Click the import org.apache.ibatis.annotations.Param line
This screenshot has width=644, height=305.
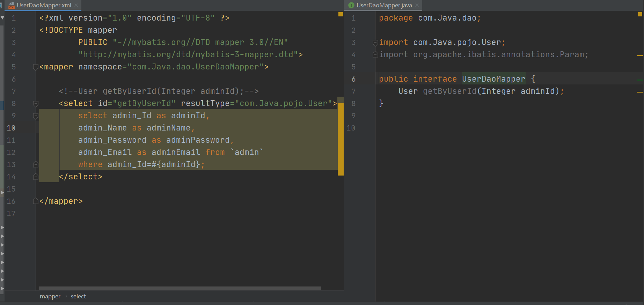(484, 54)
